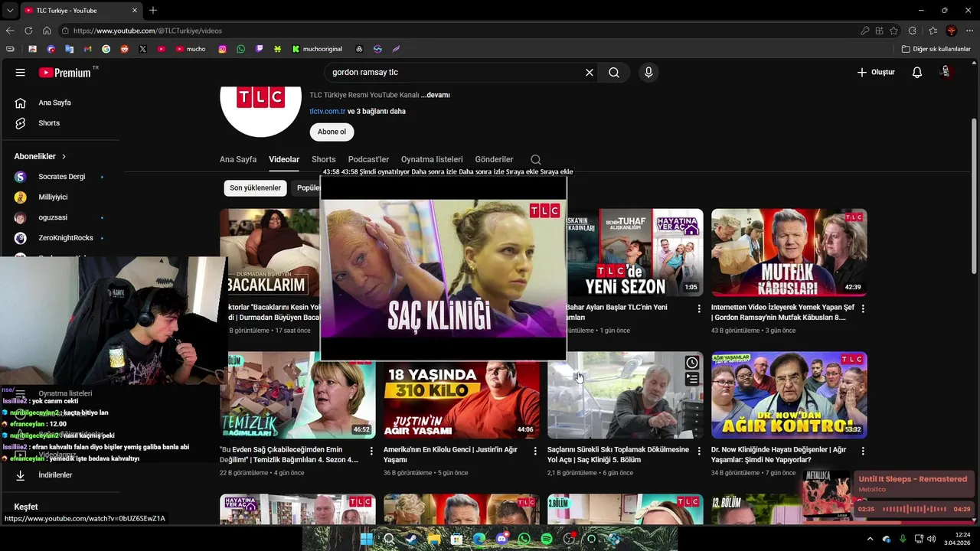Open the 18 Yaşında 310 Kilo thumbnail

(462, 395)
